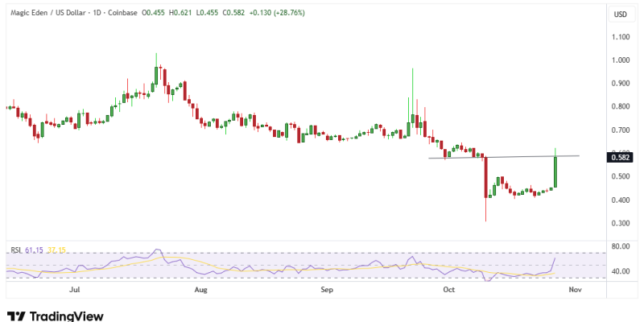Open the USD currency selector

(620, 14)
